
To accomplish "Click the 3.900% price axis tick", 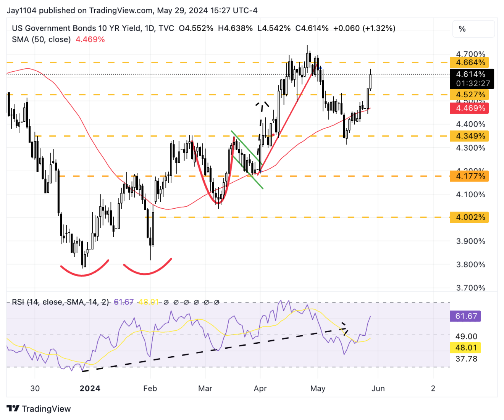I will pyautogui.click(x=470, y=241).
